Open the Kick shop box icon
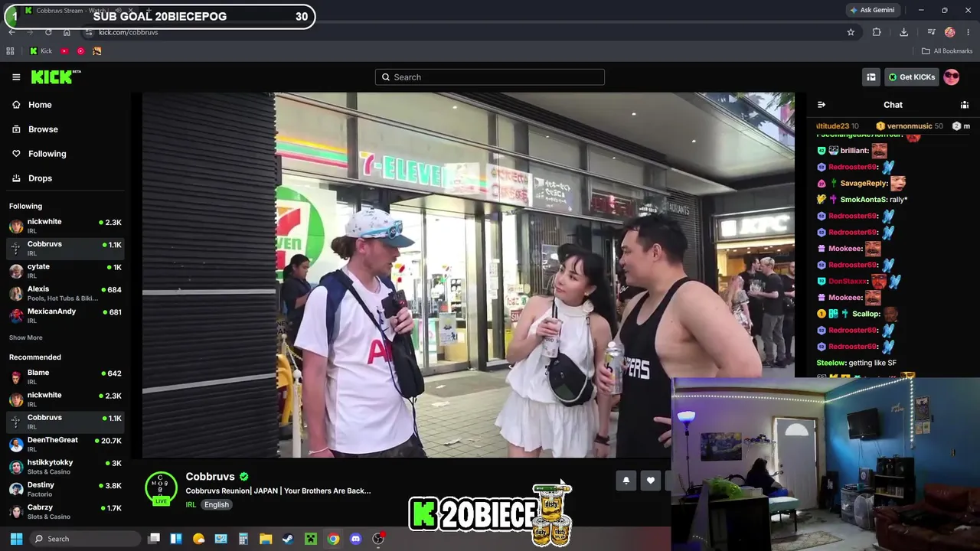 [871, 77]
